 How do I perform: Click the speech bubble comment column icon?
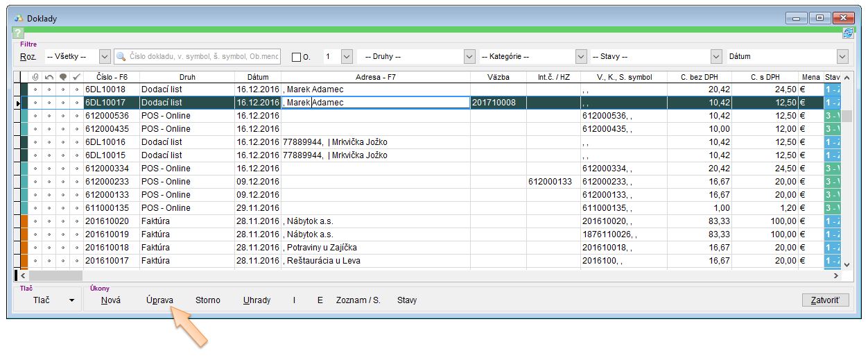coord(63,77)
